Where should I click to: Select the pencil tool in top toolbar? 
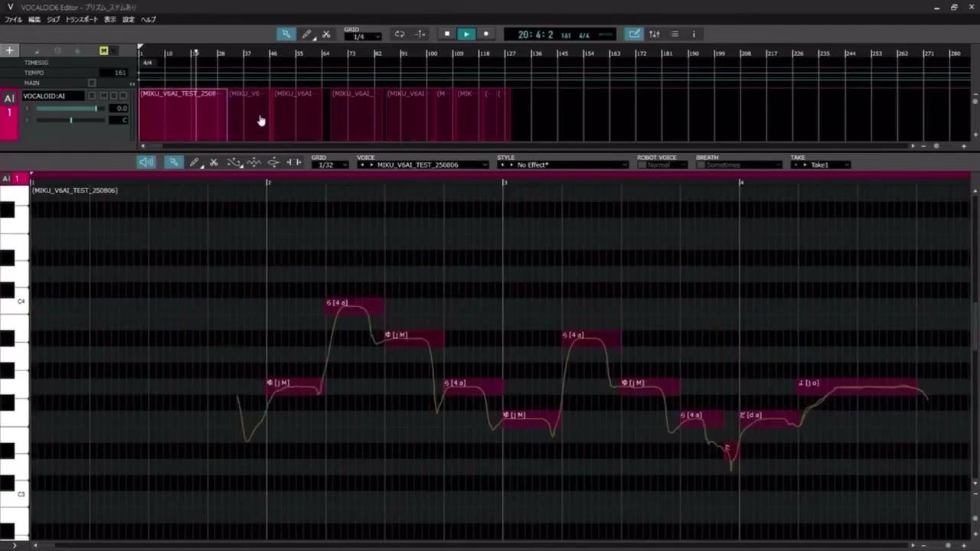tap(306, 34)
